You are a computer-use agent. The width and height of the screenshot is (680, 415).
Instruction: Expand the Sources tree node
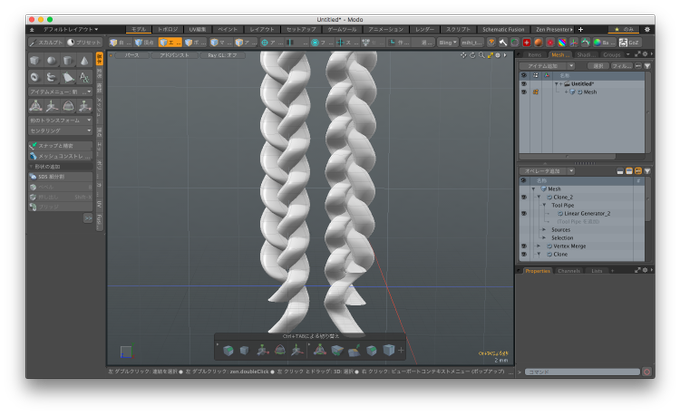544,230
